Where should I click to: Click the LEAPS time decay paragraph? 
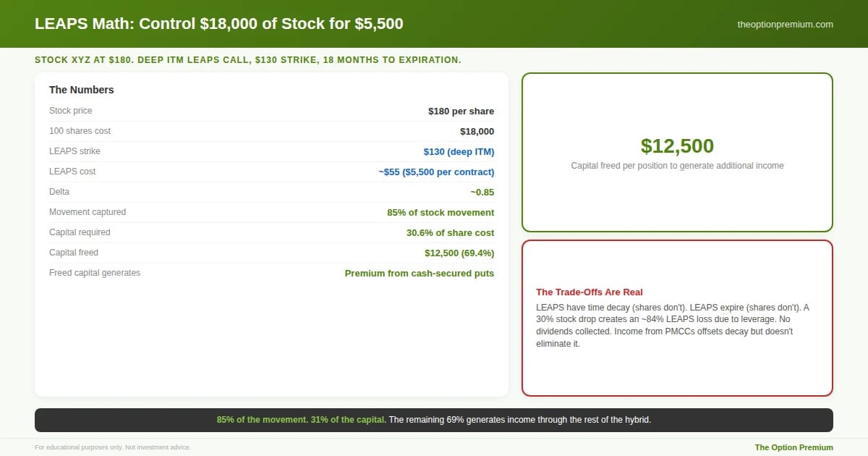point(673,326)
